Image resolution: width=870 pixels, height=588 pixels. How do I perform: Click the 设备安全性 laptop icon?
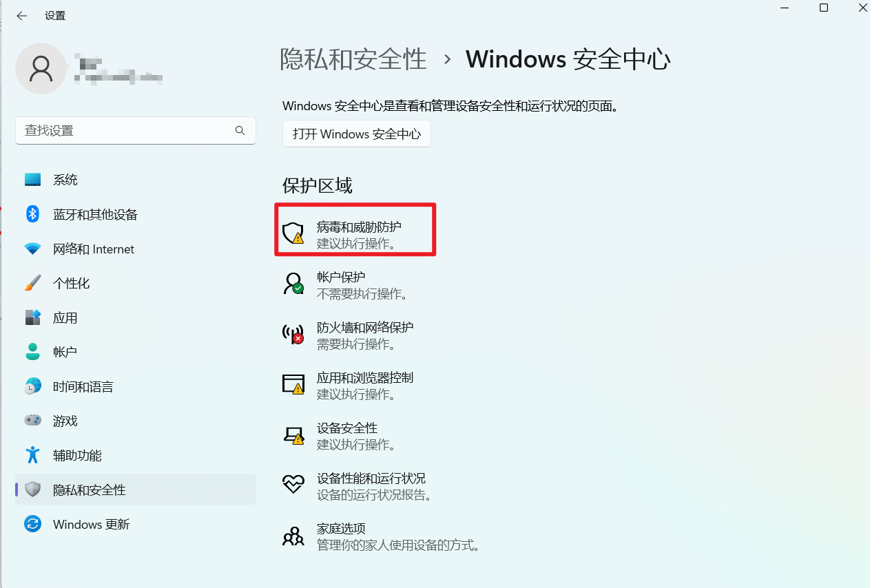click(x=293, y=435)
